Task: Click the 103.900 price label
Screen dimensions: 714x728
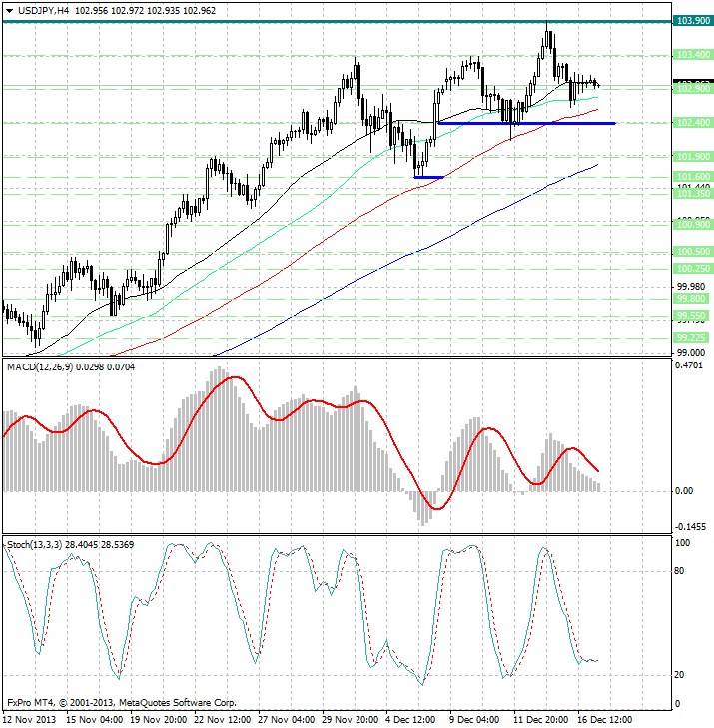Action: [693, 20]
